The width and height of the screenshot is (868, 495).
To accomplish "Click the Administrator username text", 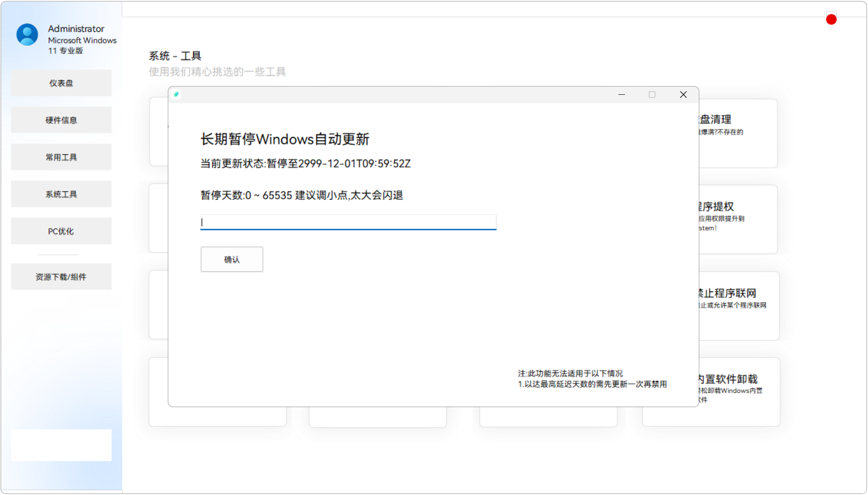I will tap(76, 29).
